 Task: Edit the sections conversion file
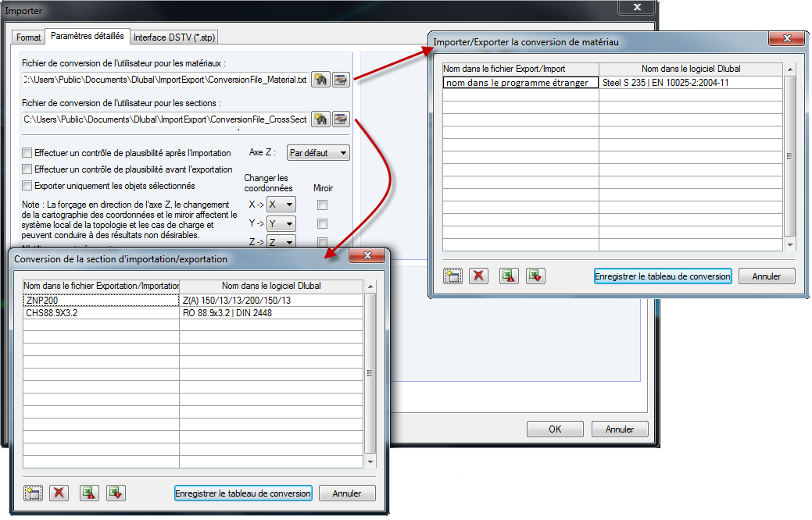tap(341, 119)
